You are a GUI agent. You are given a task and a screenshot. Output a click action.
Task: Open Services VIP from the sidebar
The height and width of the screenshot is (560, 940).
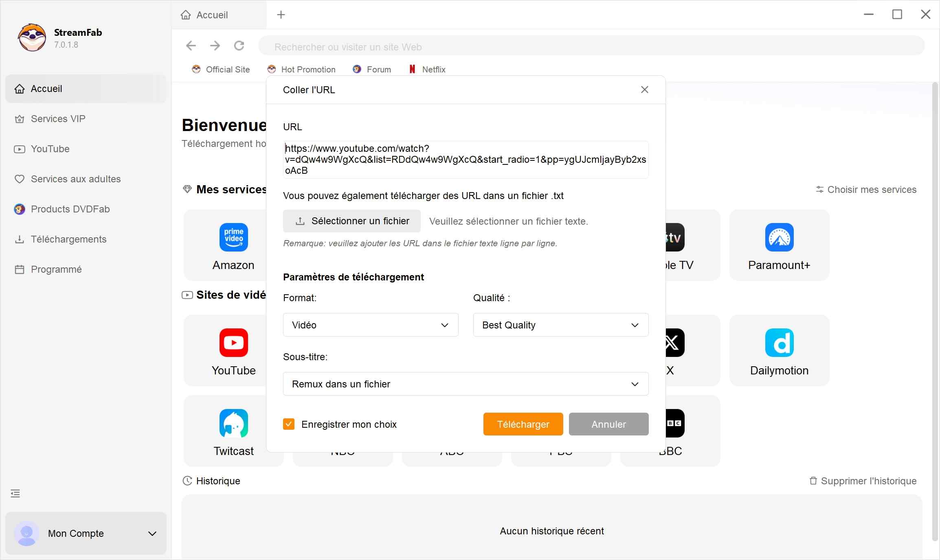58,118
